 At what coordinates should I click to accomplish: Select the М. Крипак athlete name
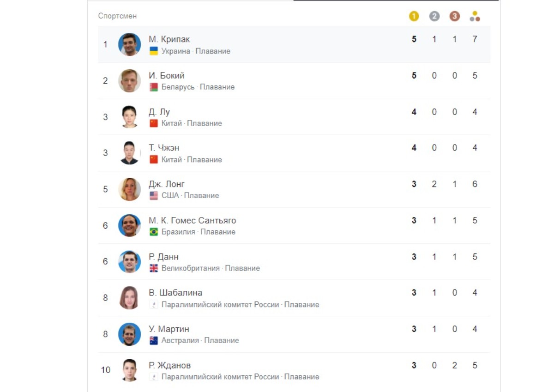pyautogui.click(x=169, y=39)
